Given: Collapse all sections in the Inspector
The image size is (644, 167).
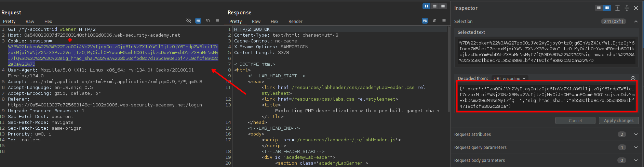Looking at the screenshot, I should [x=627, y=8].
